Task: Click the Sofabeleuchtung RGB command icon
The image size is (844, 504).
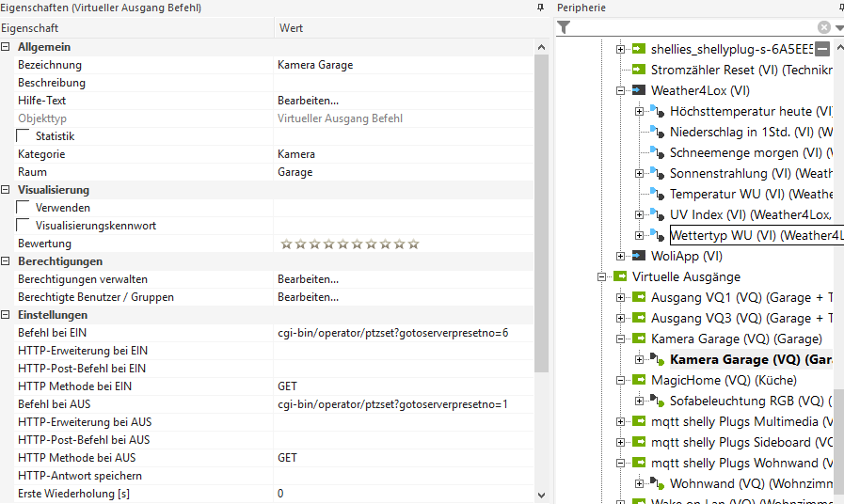Action: pos(658,401)
